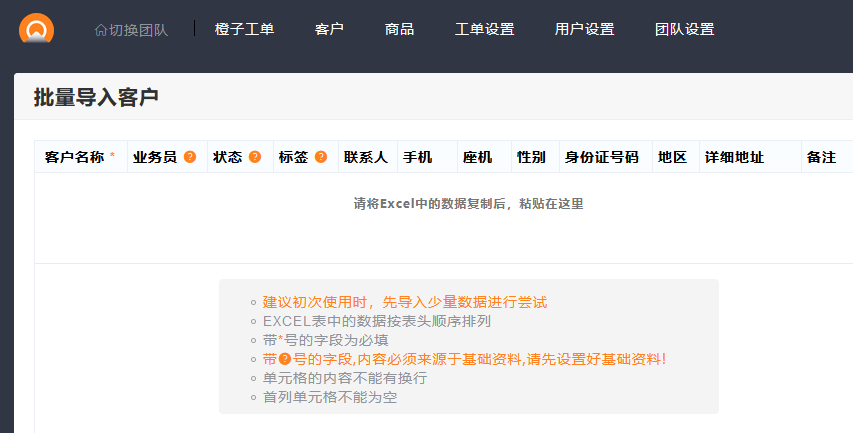Click the help icon next to 标签
The width and height of the screenshot is (853, 433).
click(320, 157)
